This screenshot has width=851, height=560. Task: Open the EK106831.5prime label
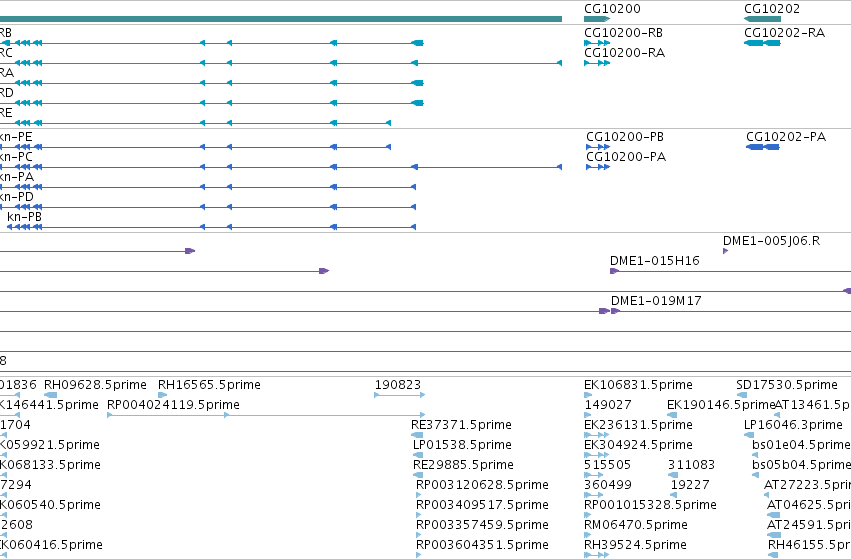(638, 385)
